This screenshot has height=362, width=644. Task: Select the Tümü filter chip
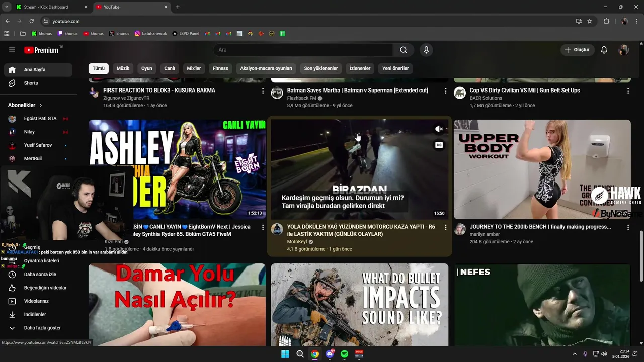(x=99, y=68)
